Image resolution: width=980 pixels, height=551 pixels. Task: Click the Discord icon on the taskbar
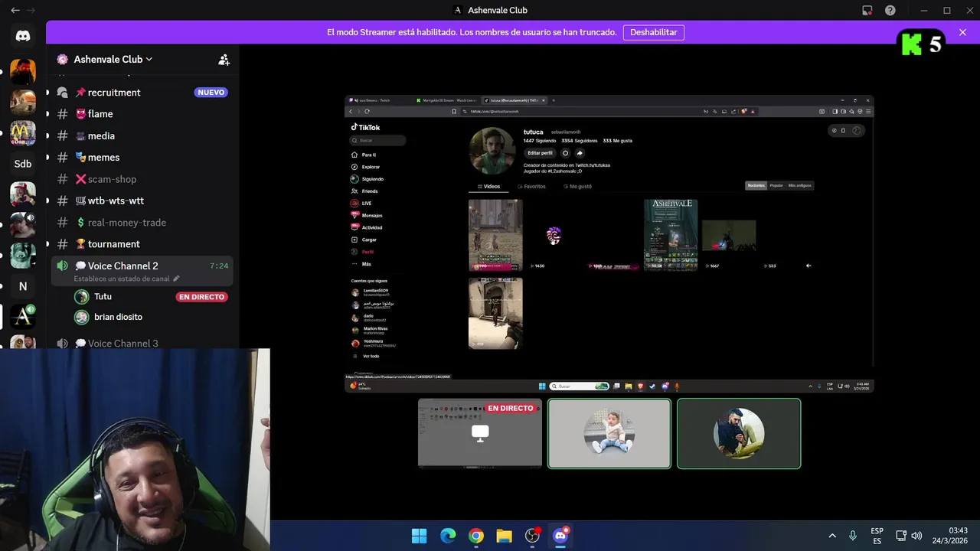[x=560, y=536]
